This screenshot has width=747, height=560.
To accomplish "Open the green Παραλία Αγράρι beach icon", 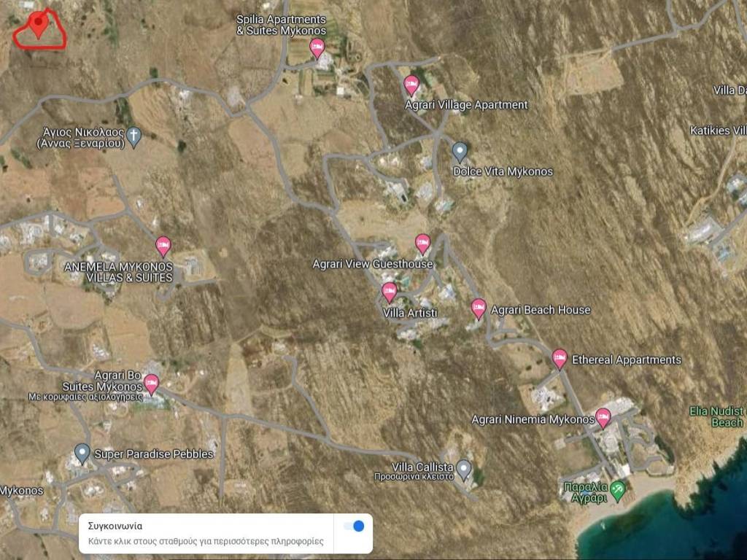I will (618, 489).
